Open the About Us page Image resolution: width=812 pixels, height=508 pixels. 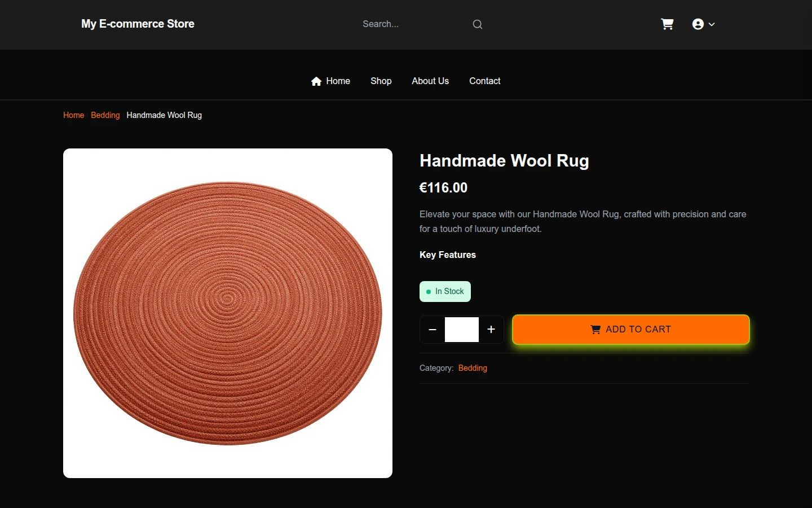[430, 81]
